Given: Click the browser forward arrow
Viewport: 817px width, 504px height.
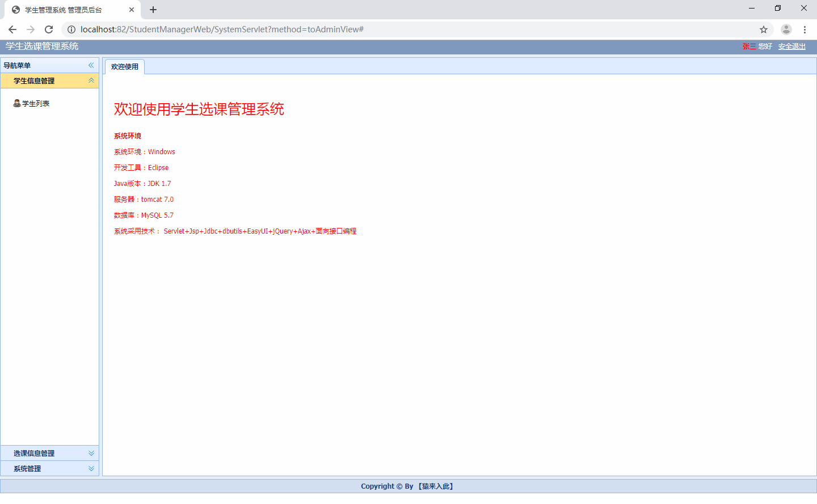Looking at the screenshot, I should click(x=31, y=29).
